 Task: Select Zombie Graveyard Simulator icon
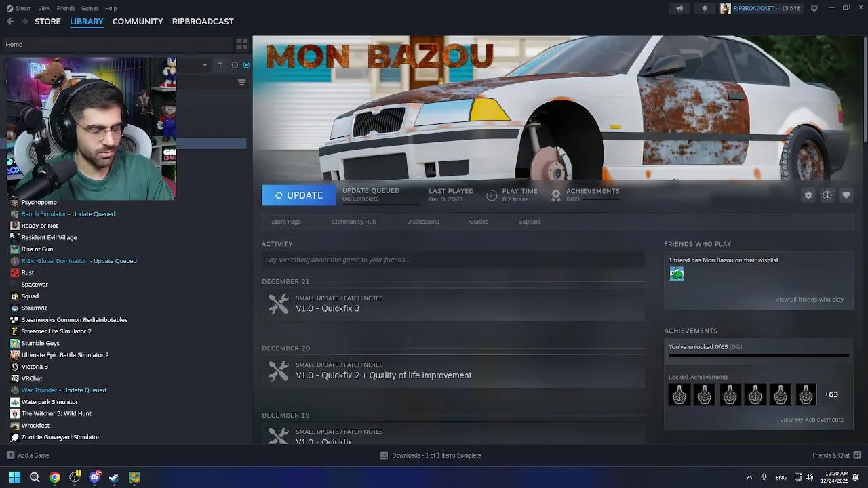15,437
